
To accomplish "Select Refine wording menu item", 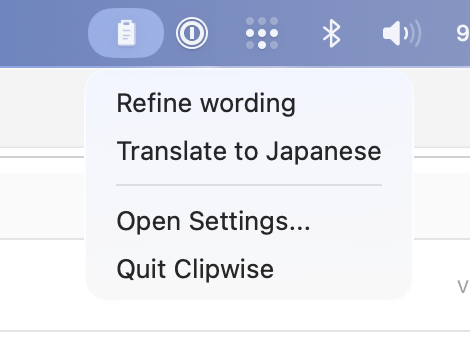I will click(x=249, y=103).
